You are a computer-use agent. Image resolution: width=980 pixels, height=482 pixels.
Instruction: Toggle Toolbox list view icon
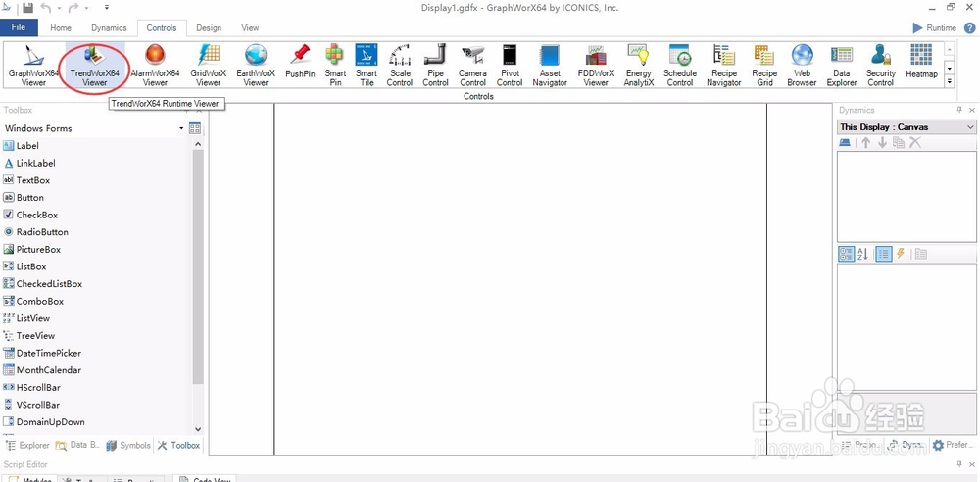(x=195, y=128)
